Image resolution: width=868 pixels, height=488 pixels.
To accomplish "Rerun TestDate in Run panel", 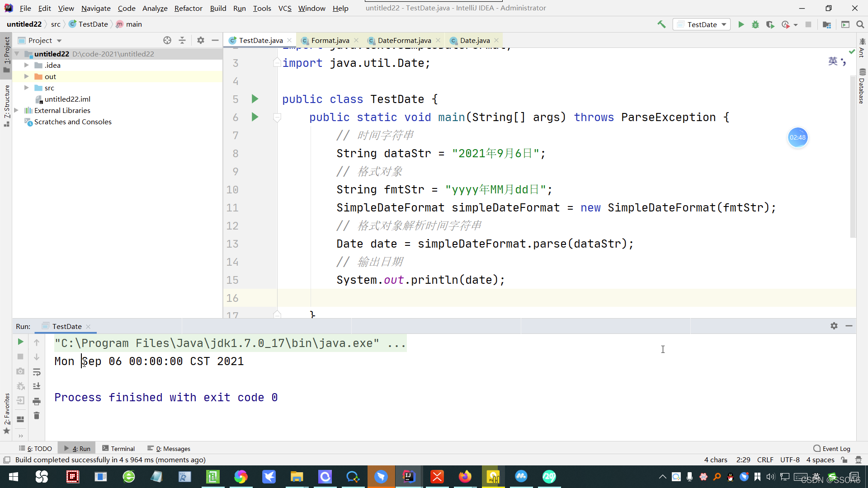I will (x=20, y=342).
